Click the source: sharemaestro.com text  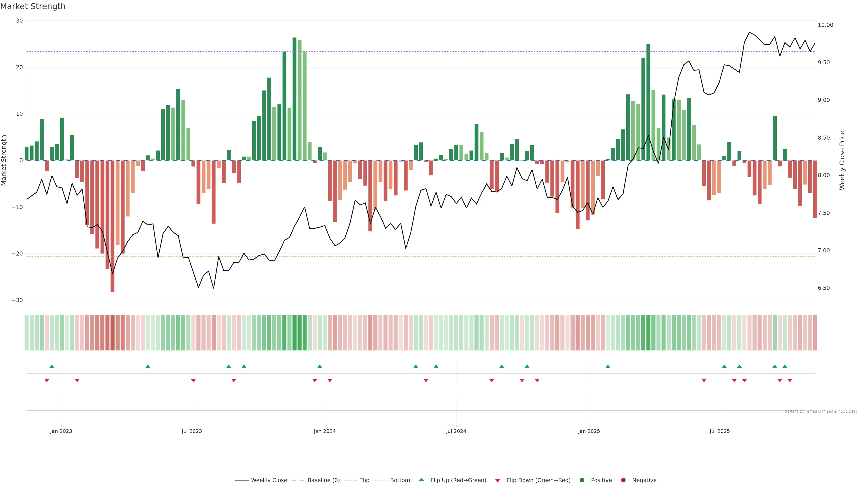(x=821, y=411)
